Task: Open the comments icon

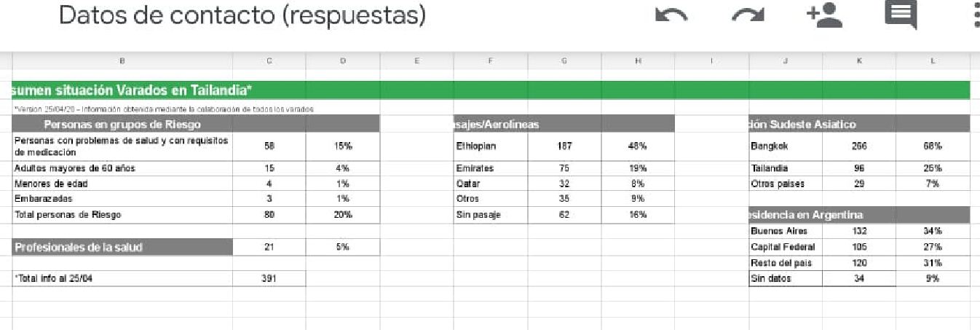Action: (x=900, y=15)
